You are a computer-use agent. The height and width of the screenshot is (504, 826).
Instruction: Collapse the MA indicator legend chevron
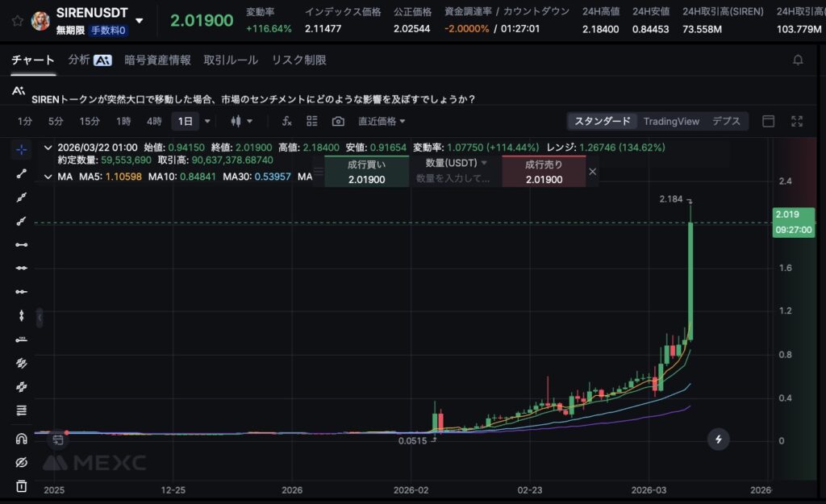tap(48, 177)
